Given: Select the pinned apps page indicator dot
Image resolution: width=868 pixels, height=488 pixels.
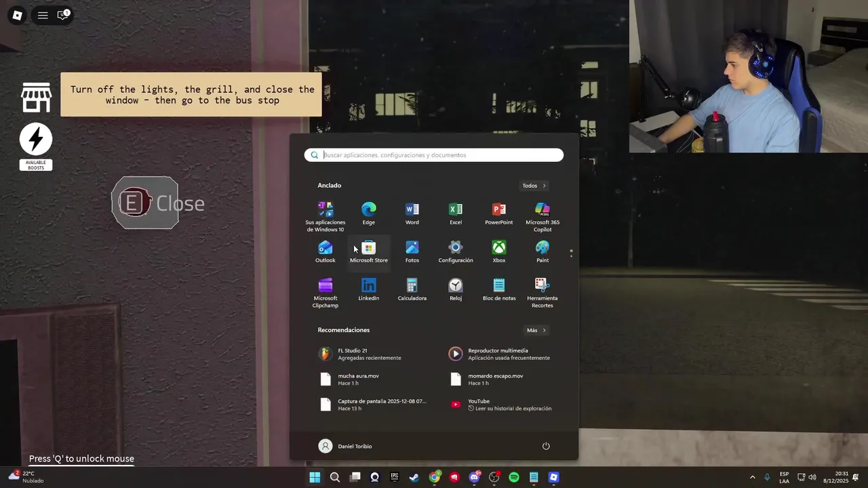Looking at the screenshot, I should pos(571,251).
